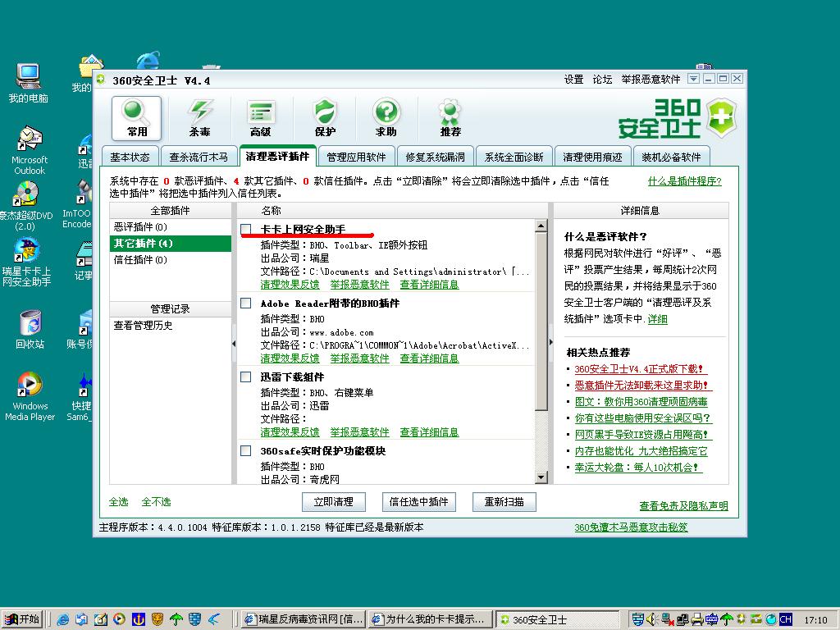Open the 保护 shield section
This screenshot has height=630, width=840.
pos(325,118)
